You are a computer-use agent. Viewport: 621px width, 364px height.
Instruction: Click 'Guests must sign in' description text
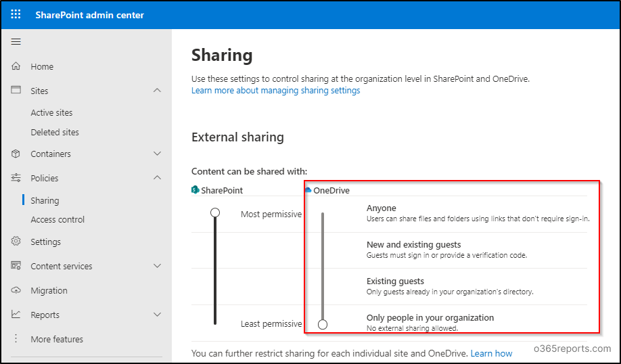[x=446, y=255]
